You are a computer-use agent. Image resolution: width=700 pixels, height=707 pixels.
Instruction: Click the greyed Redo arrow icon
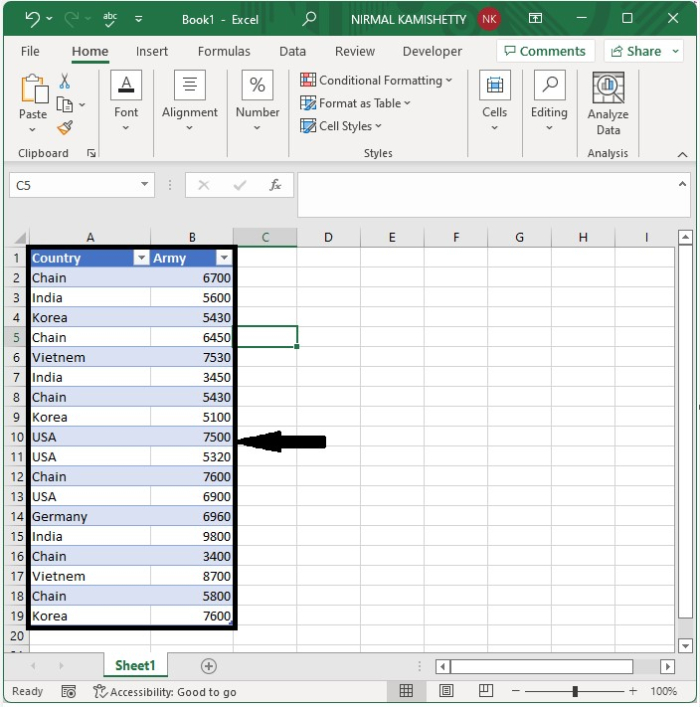(71, 19)
